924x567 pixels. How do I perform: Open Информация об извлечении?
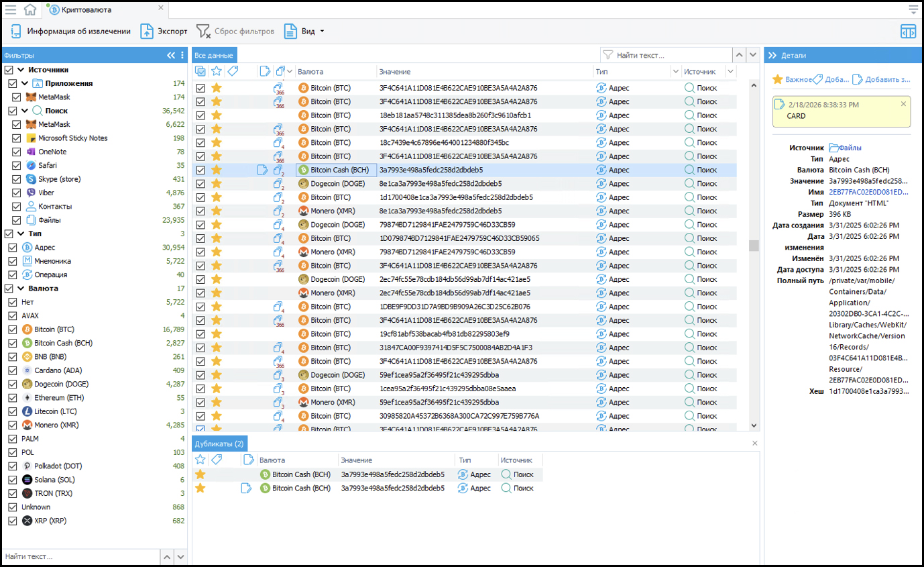pyautogui.click(x=70, y=32)
